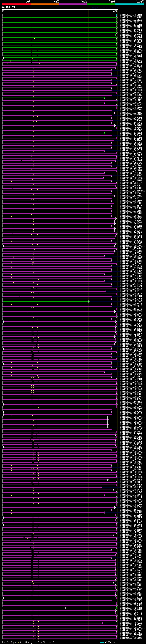Select the UniRef100_C0GH56 label
Image resolution: width=146 pixels, height=644 pixels.
point(131,507)
